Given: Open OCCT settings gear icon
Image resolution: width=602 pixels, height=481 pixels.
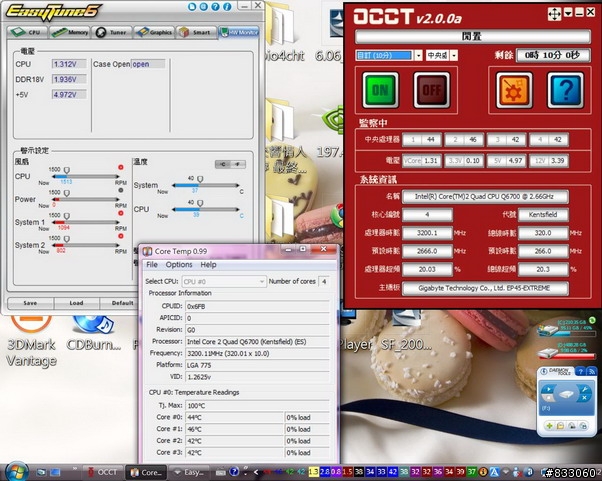Looking at the screenshot, I should [x=514, y=90].
